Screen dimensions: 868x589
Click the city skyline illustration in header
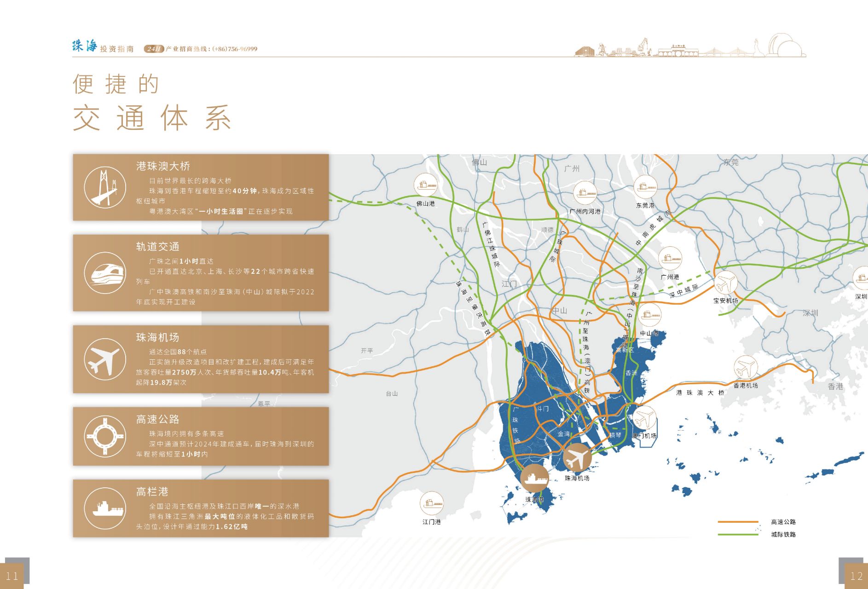(x=690, y=46)
